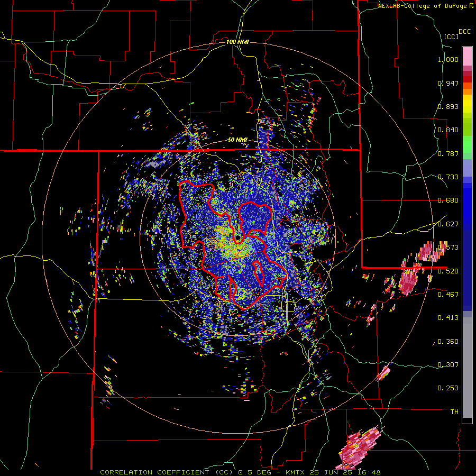Click the large pink echo cluster at bottom
This screenshot has height=476, width=476.
(x=360, y=448)
